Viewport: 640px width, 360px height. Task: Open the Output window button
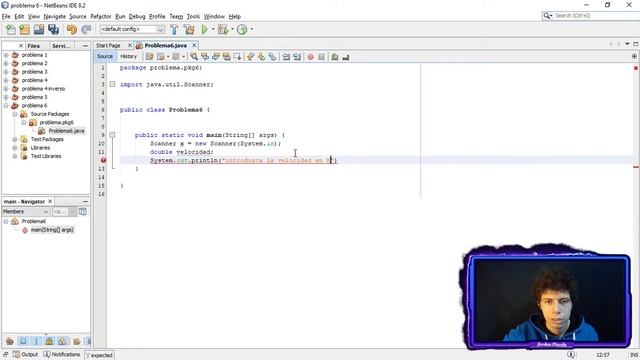(x=25, y=354)
